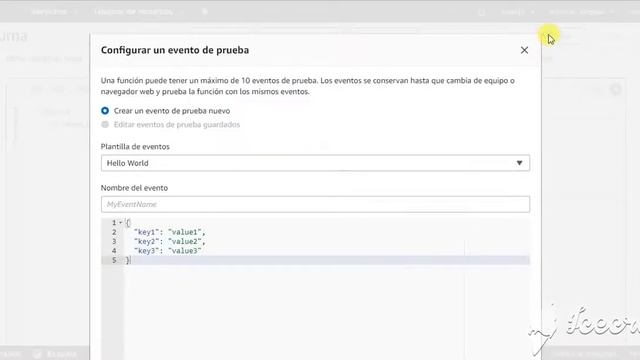Select Editar eventos de prueba guardados option
Viewport: 640px width, 360px height.
105,124
